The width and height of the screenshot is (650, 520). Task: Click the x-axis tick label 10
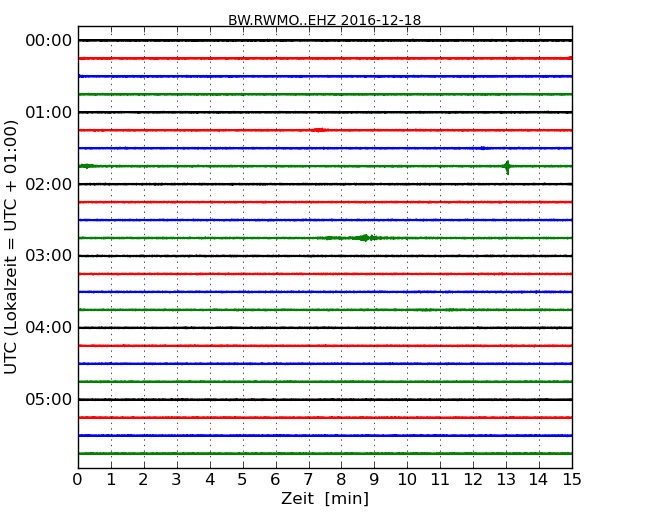click(x=407, y=480)
